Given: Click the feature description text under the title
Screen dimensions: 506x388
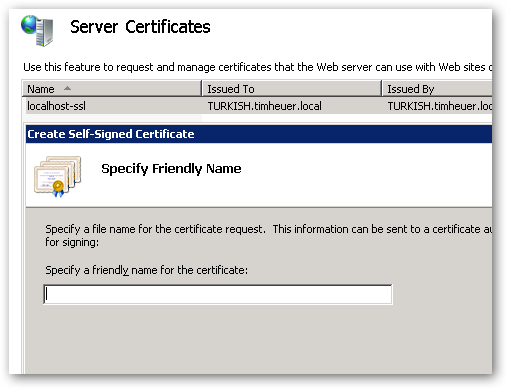Looking at the screenshot, I should (x=258, y=67).
